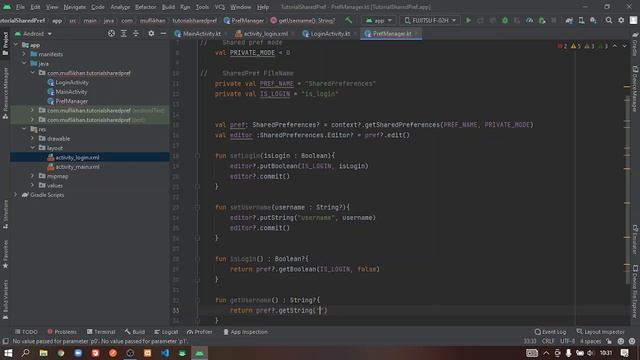Jump to the previous highlighted error arrow
640x360 pixels.
(615, 46)
